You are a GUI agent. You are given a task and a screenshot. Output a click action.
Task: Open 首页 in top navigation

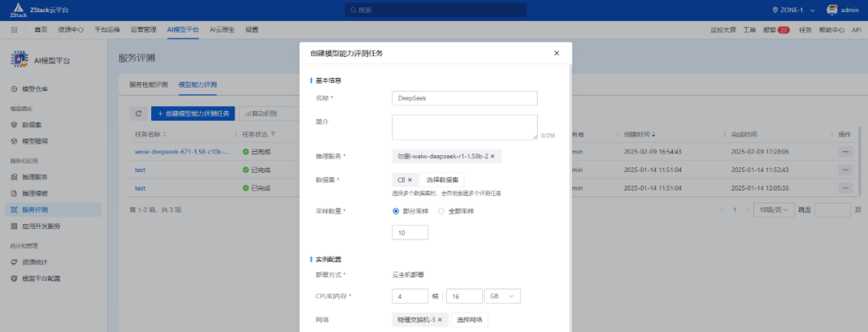40,30
